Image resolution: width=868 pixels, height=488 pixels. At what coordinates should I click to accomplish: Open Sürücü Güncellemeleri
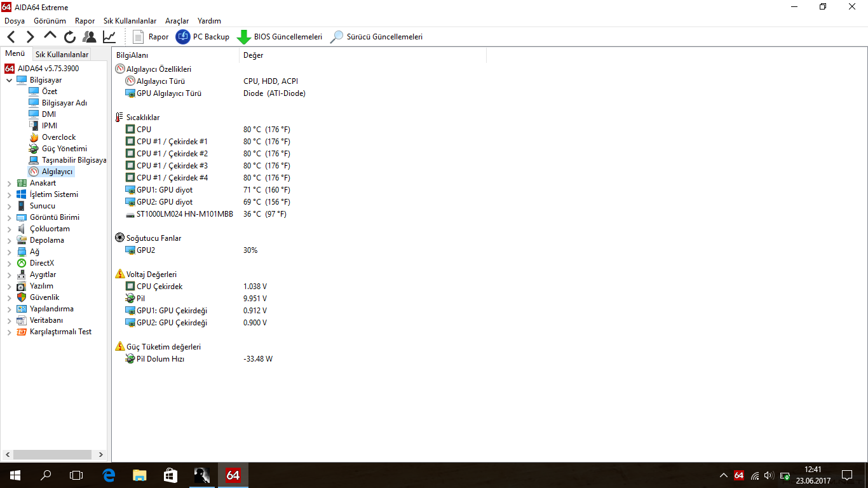pos(376,37)
